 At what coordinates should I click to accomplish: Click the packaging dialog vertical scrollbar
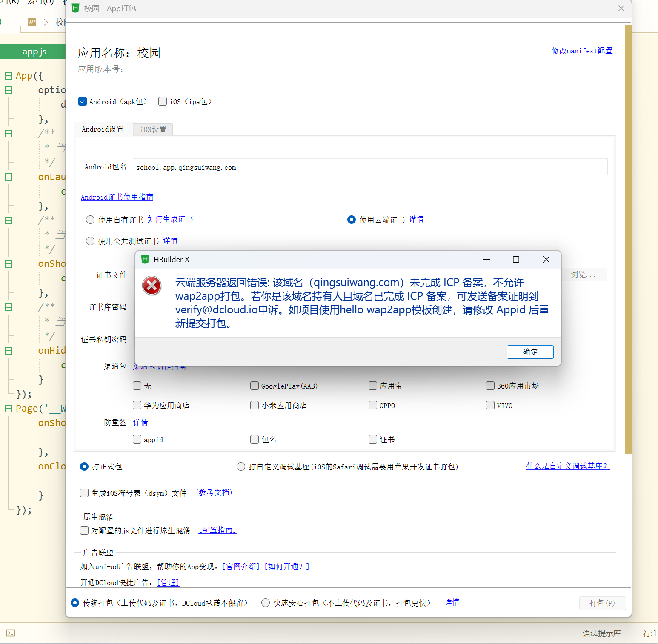628,239
